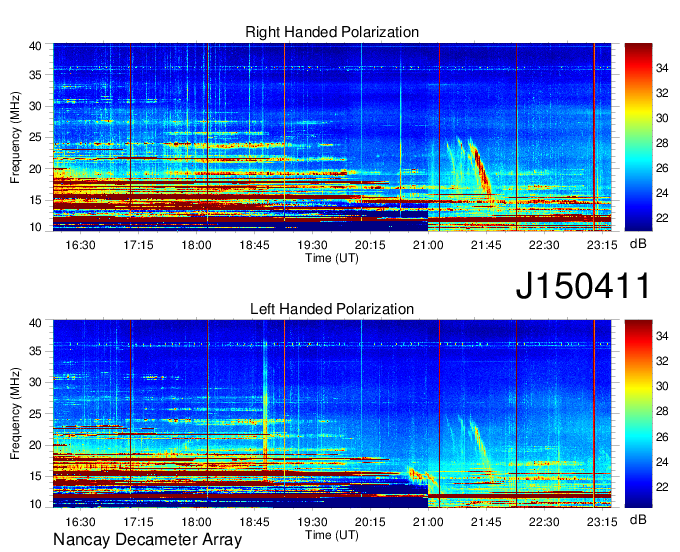Click the 22:30 tick under Right Handed plot

point(544,245)
